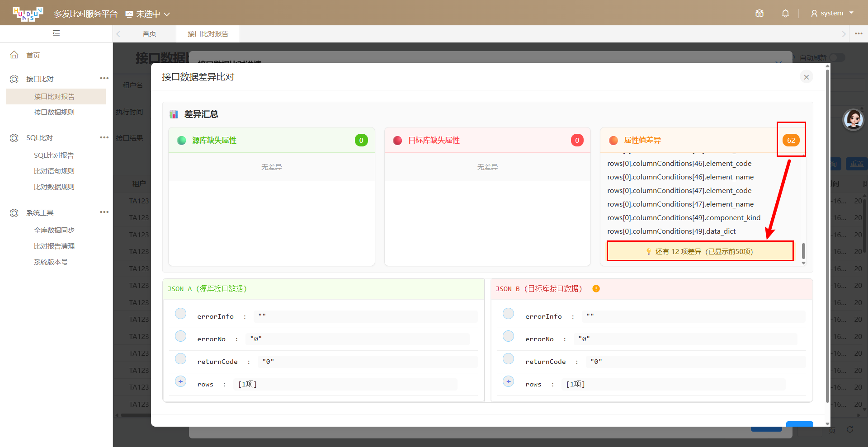
Task: Click the home icon in sidebar
Action: click(14, 55)
